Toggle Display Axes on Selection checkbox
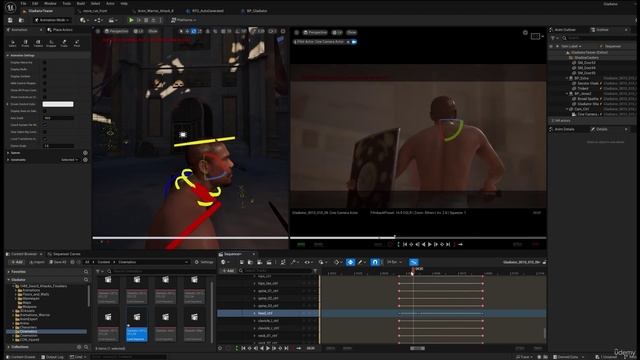The height and width of the screenshot is (360, 640). click(x=44, y=111)
